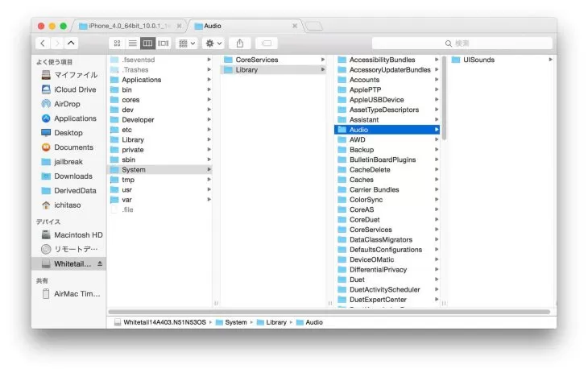Click System in the path bar

pos(232,322)
